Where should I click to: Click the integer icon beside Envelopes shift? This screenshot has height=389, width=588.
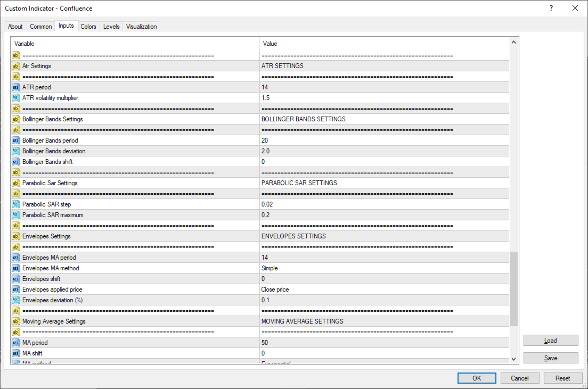pos(15,279)
